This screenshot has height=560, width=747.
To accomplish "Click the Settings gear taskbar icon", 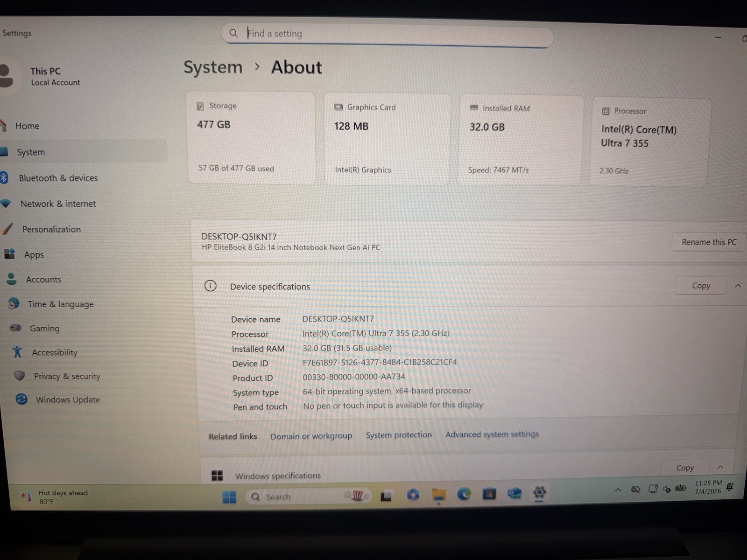I will [539, 492].
